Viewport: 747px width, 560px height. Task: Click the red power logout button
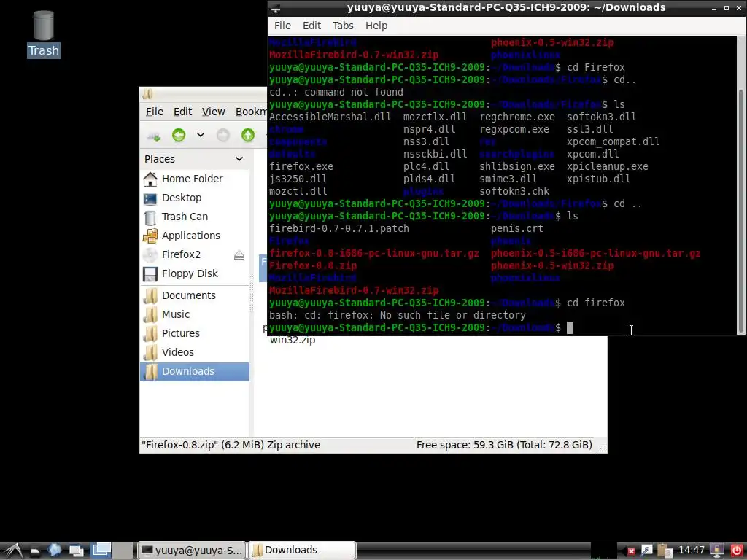[x=736, y=551]
